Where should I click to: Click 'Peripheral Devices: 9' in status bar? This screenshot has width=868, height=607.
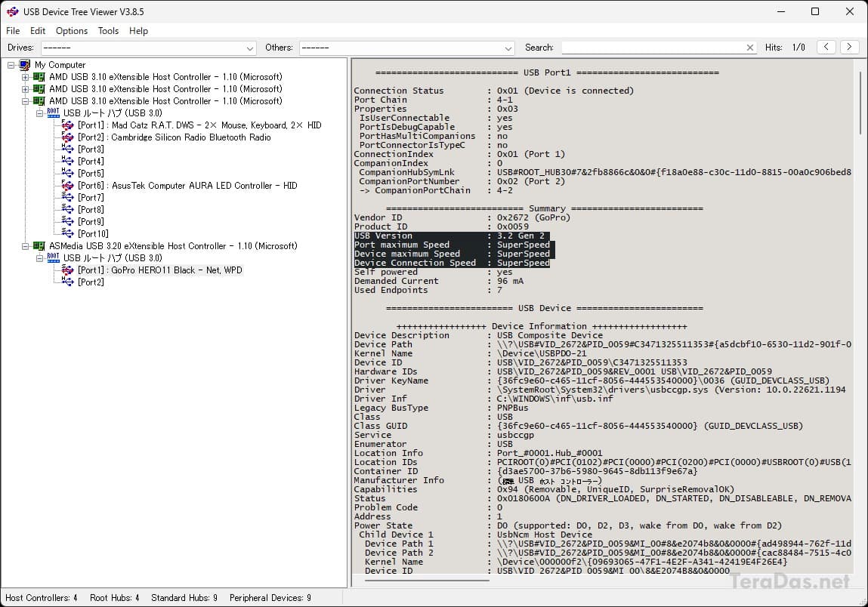(x=270, y=598)
